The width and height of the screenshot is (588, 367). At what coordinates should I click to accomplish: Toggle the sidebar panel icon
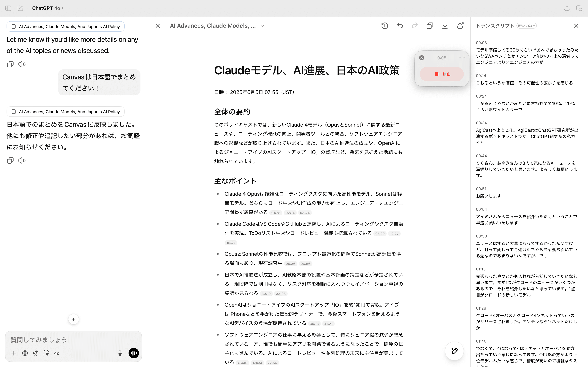coord(8,8)
